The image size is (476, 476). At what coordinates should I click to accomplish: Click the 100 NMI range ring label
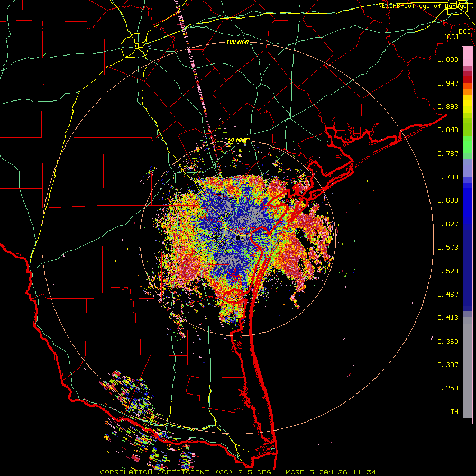coord(237,42)
